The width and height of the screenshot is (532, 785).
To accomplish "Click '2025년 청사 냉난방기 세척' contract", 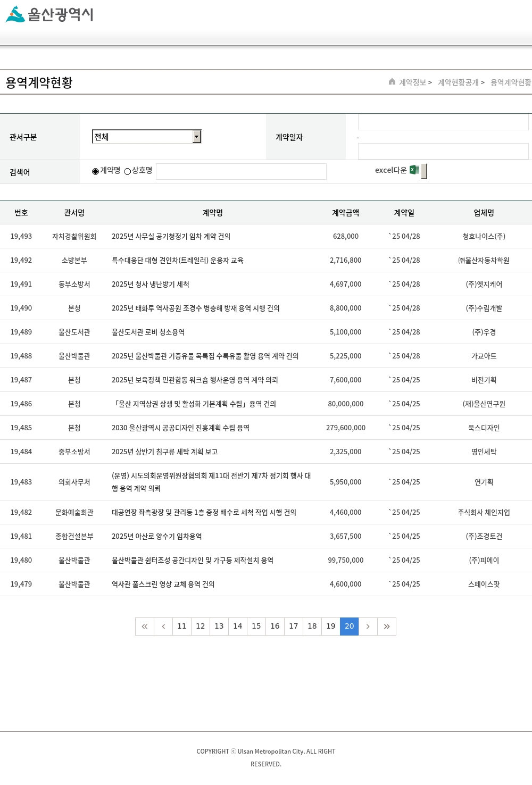I will click(x=151, y=285).
